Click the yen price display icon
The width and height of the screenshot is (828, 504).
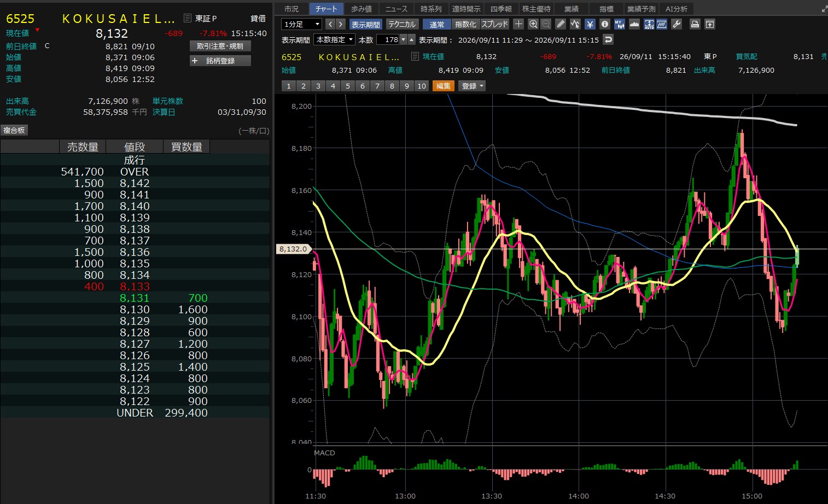coord(590,24)
